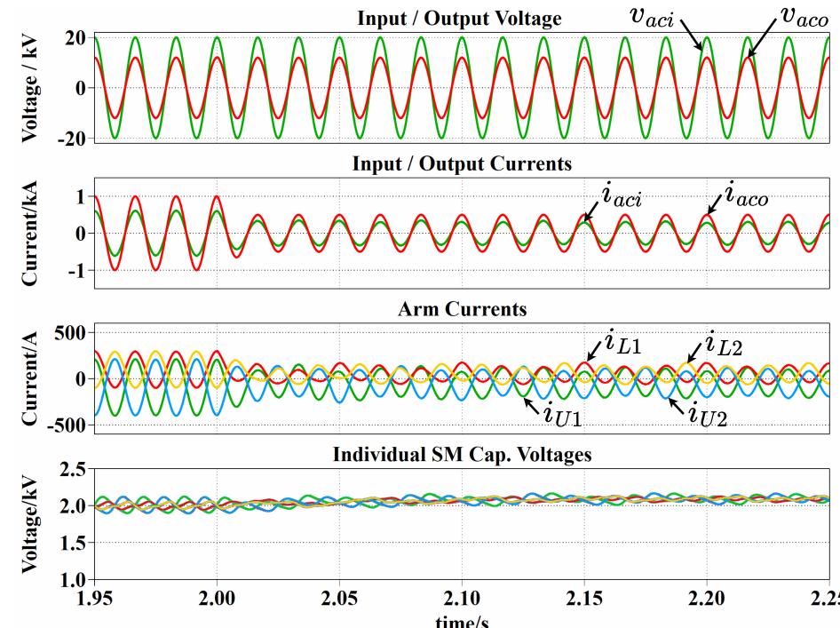Click the -1 tick on current kA axis
Image resolution: width=840 pixels, height=628 pixels.
tap(76, 271)
